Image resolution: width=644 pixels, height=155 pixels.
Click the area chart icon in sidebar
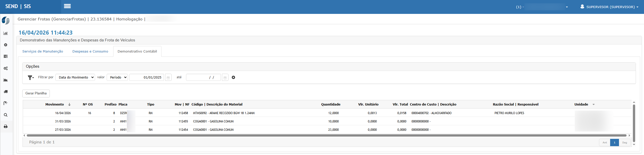(x=6, y=80)
